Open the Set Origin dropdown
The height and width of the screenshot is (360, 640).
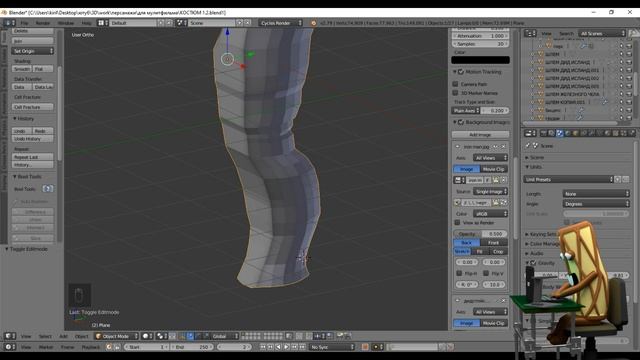pos(33,51)
